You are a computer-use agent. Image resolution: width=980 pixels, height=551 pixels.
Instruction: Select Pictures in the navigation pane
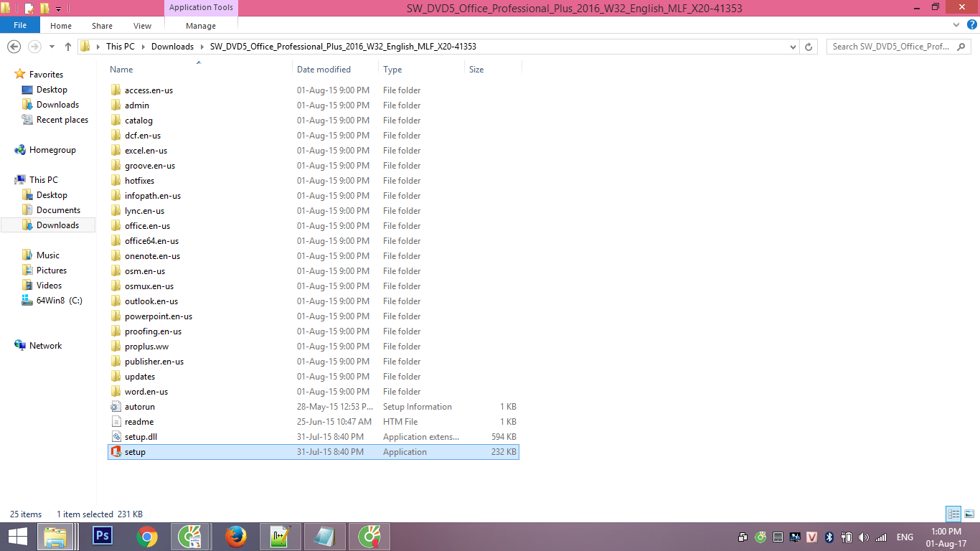pos(52,270)
